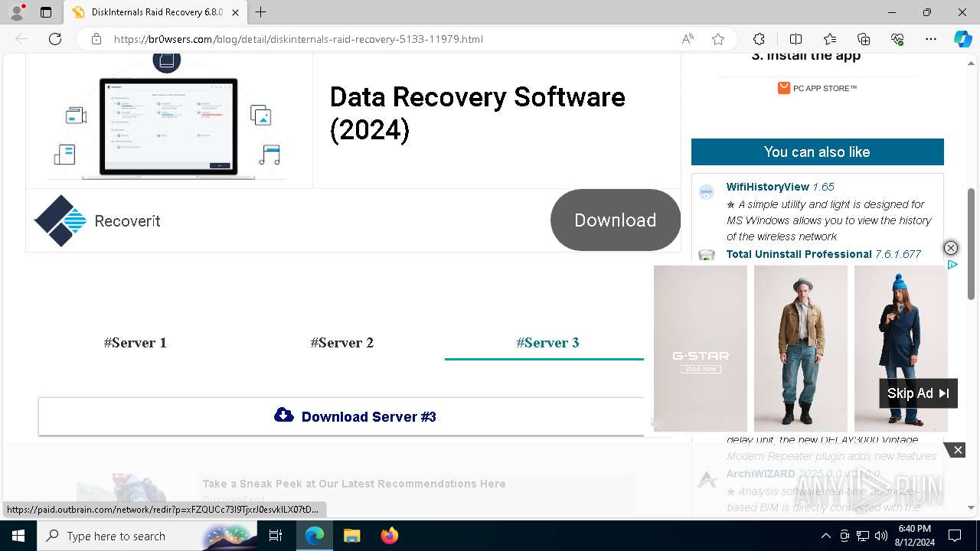The width and height of the screenshot is (980, 551).
Task: Click the page vertical scrollbar thumb
Action: 972,243
